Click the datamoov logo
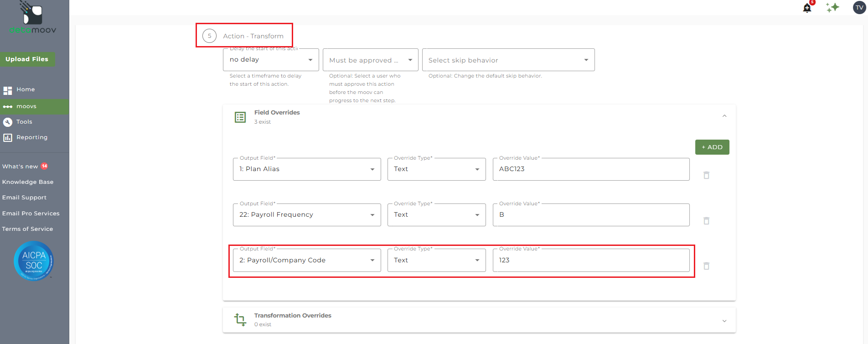This screenshot has width=868, height=344. 33,18
